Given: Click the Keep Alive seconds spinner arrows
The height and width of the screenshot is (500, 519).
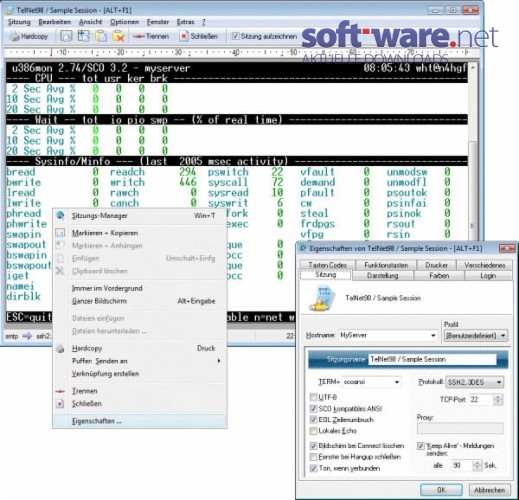Looking at the screenshot, I should pyautogui.click(x=477, y=465).
